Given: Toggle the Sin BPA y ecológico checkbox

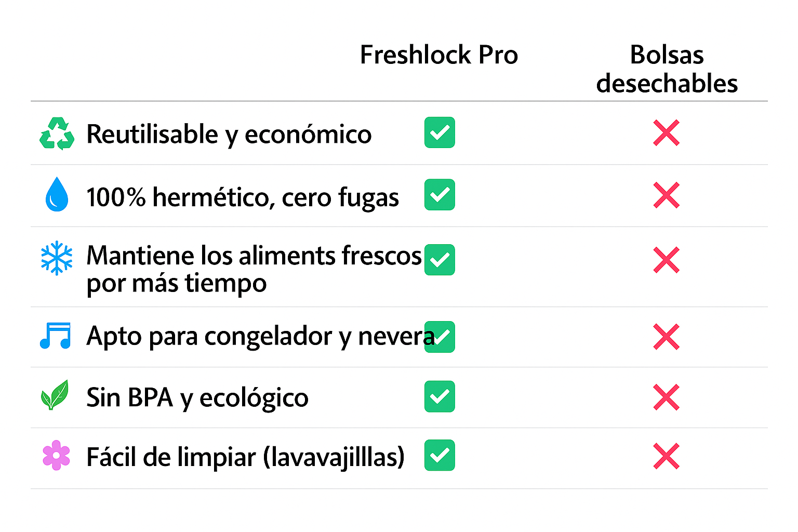Looking at the screenshot, I should pyautogui.click(x=440, y=396).
